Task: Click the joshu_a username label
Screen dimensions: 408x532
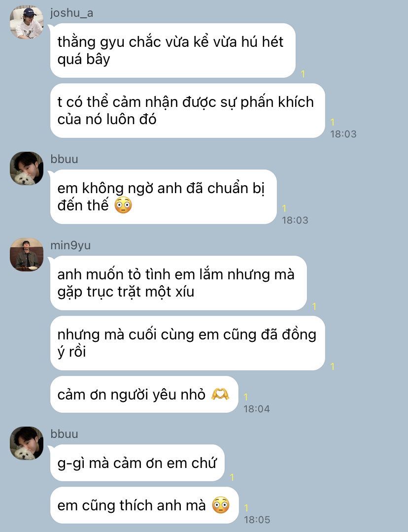Action: (71, 13)
